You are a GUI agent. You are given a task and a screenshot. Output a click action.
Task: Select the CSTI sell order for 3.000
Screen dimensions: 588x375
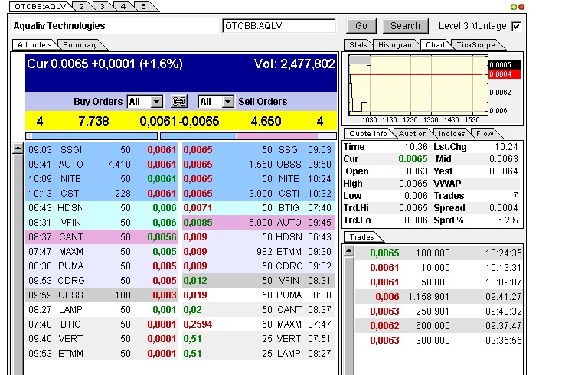[x=259, y=194]
